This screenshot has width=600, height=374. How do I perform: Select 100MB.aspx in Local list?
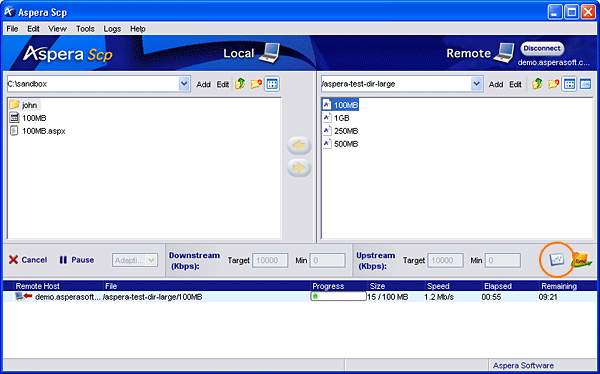44,131
